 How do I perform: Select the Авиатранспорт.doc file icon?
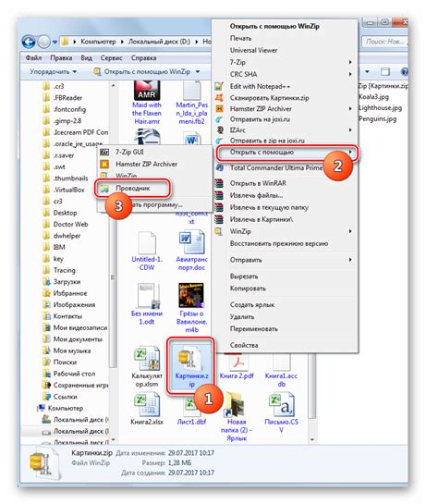191,241
